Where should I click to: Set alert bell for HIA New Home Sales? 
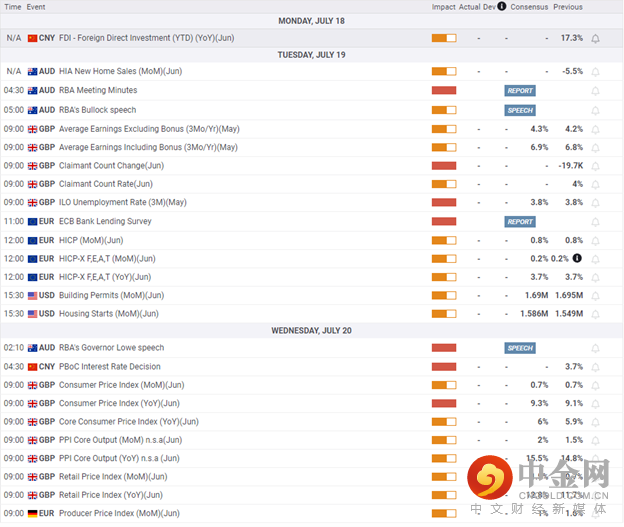595,72
